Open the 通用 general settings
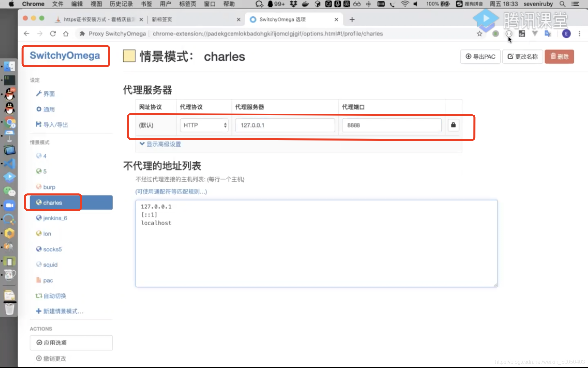Screen dimensions: 588x368 (x=45, y=109)
